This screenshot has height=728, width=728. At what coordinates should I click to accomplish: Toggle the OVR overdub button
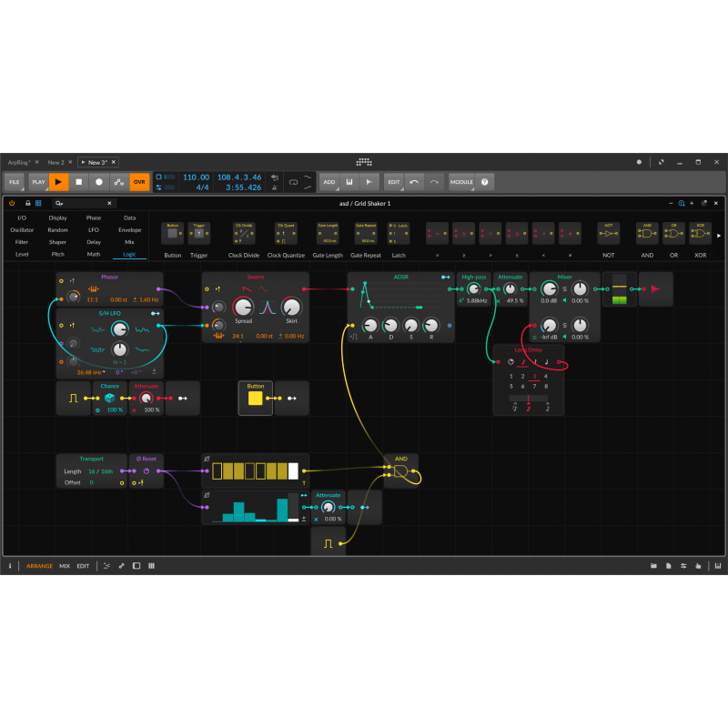pyautogui.click(x=139, y=182)
